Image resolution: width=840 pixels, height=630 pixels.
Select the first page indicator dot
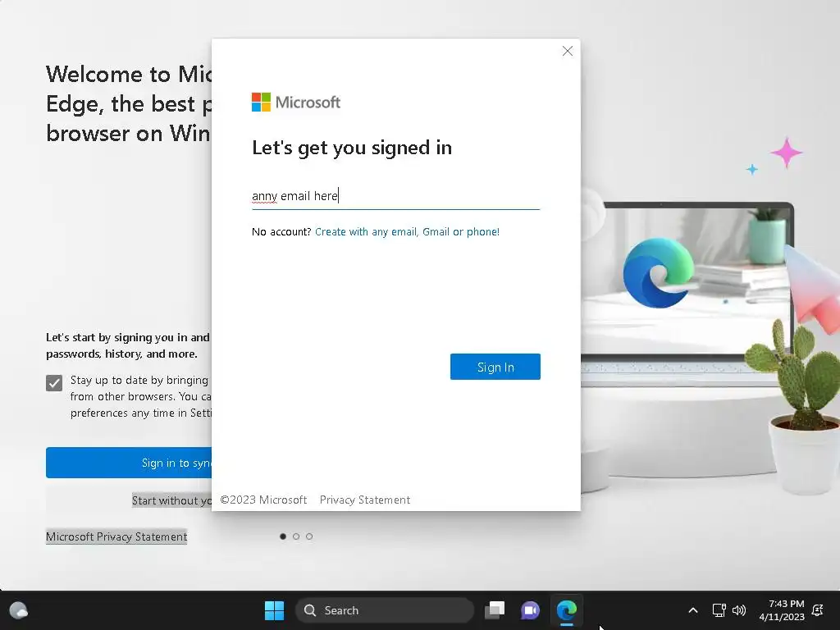click(x=283, y=536)
